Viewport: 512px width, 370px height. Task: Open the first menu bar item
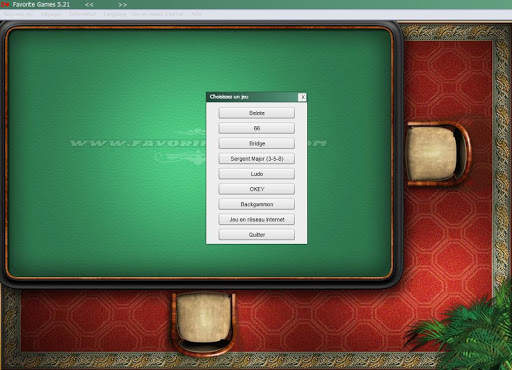coord(18,14)
